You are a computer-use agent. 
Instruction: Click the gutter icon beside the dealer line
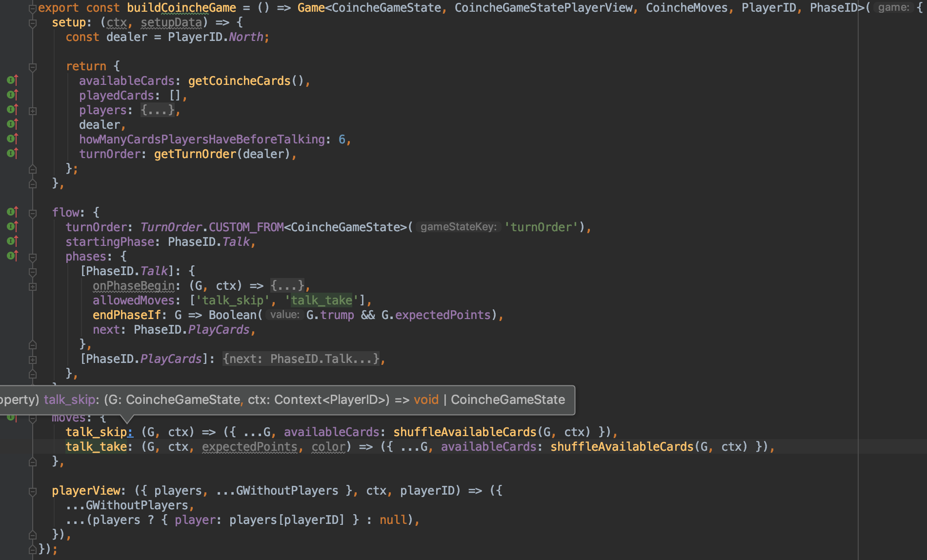[x=12, y=124]
